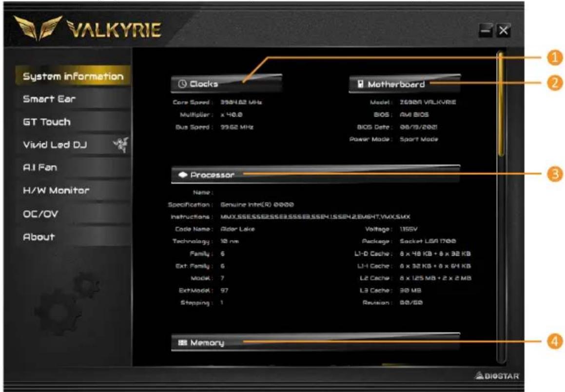Click the Memory section header
Viewport: 565px width, 392px height.
(315, 342)
